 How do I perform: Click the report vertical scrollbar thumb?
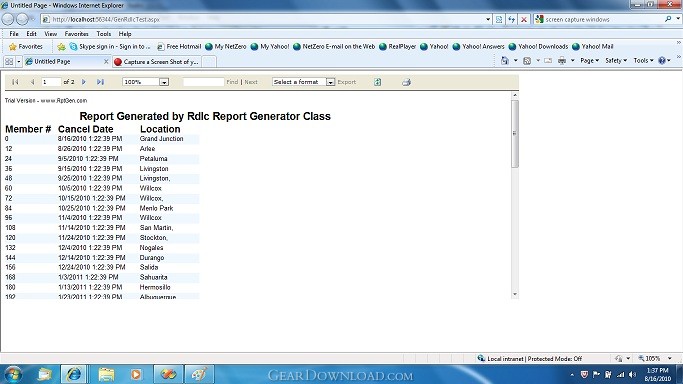coord(515,134)
